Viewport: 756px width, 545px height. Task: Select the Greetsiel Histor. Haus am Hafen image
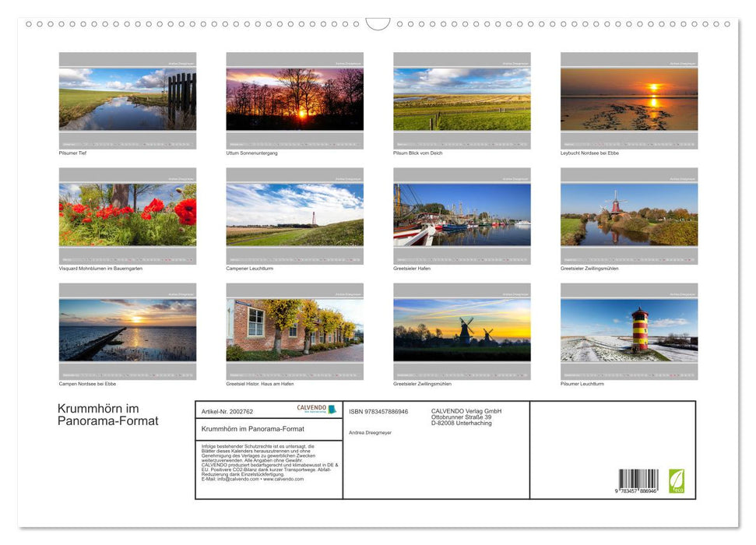pos(294,329)
